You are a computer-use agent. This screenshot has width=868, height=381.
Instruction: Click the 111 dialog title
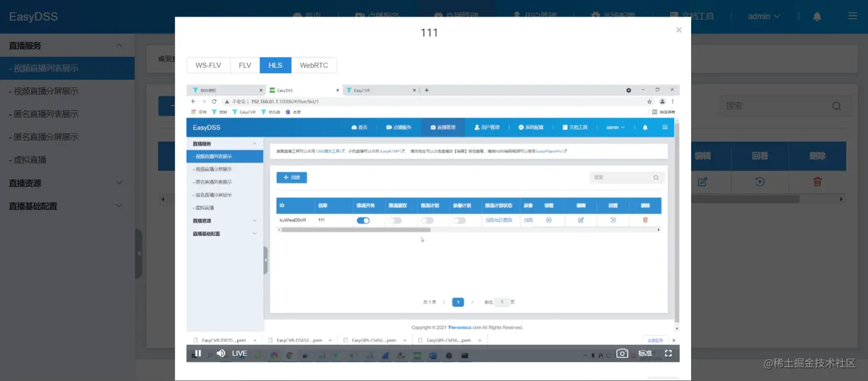tap(429, 33)
